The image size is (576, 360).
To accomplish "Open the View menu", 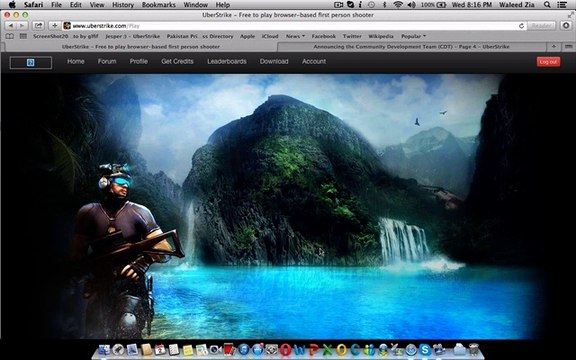I will [x=97, y=5].
